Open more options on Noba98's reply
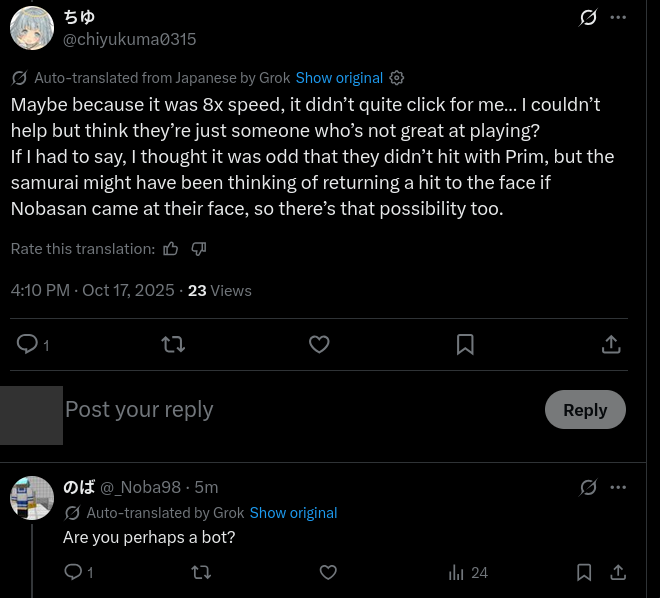 [x=618, y=487]
